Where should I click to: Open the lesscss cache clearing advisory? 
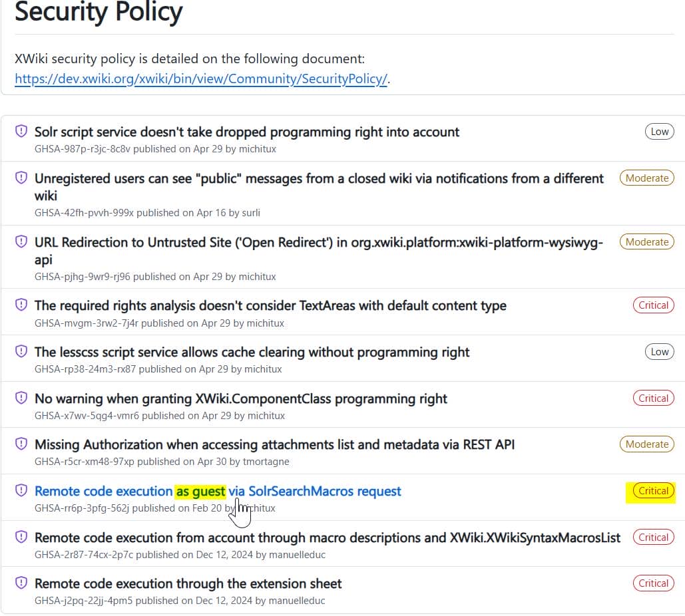(x=252, y=352)
